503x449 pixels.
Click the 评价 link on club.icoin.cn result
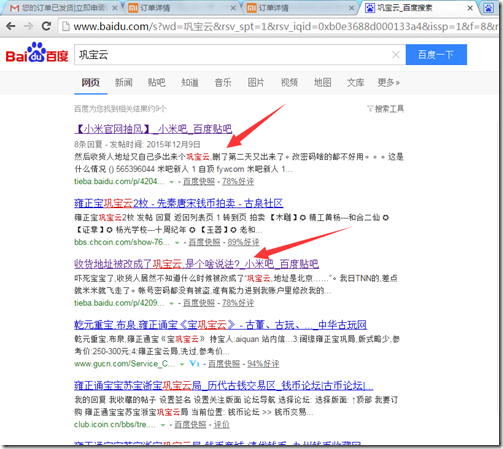tap(221, 425)
